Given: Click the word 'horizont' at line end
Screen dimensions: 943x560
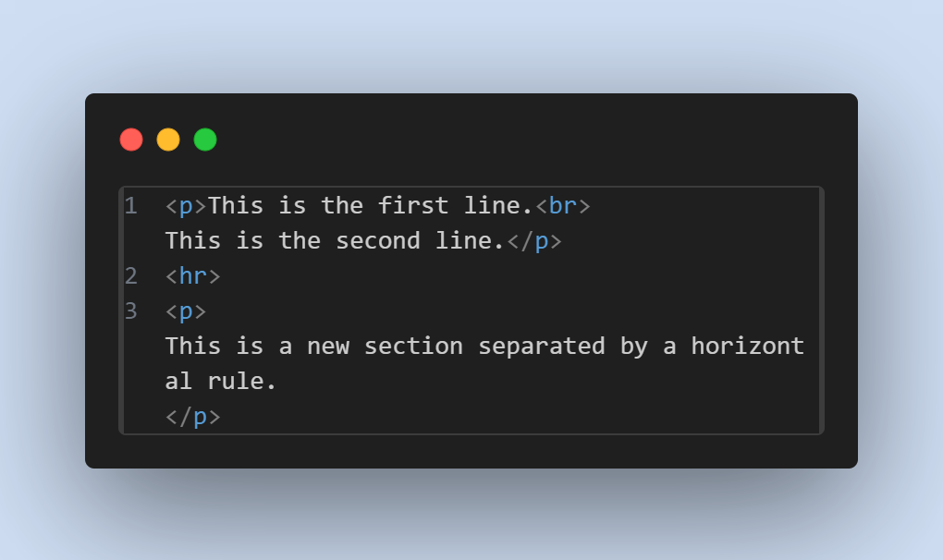Looking at the screenshot, I should pyautogui.click(x=748, y=347).
